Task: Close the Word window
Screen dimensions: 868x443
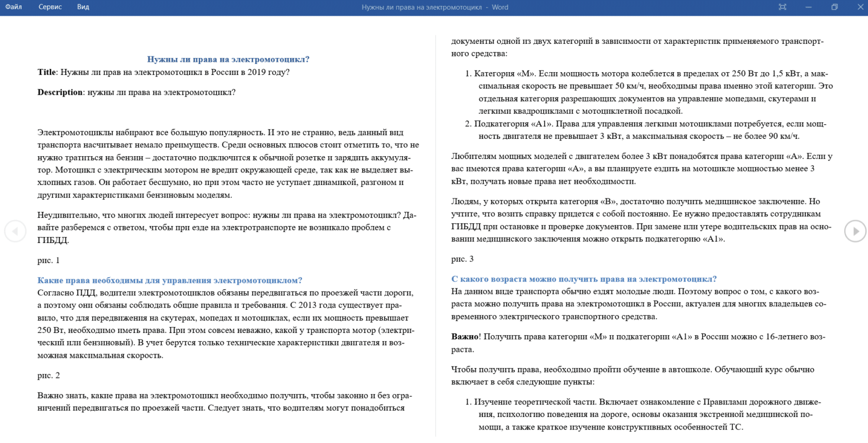Action: tap(860, 7)
